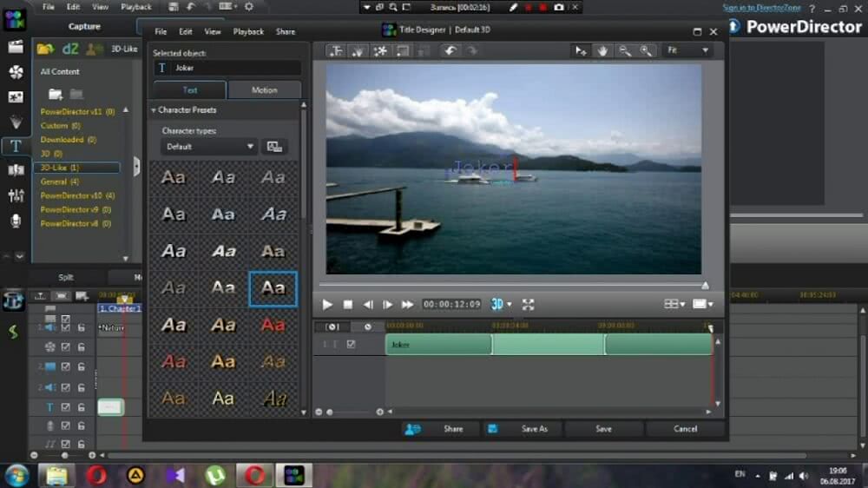Toggle the Chapter 1 top track checkbox
This screenshot has width=868, height=488.
pyautogui.click(x=65, y=320)
